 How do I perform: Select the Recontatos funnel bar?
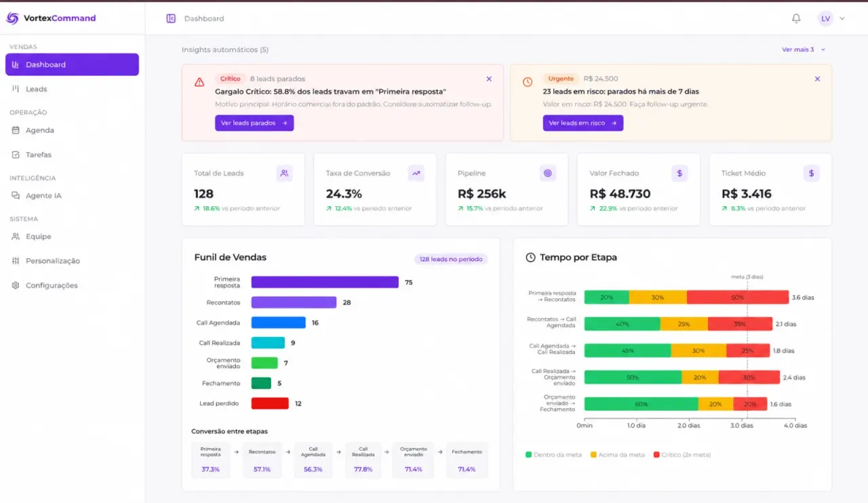(294, 302)
